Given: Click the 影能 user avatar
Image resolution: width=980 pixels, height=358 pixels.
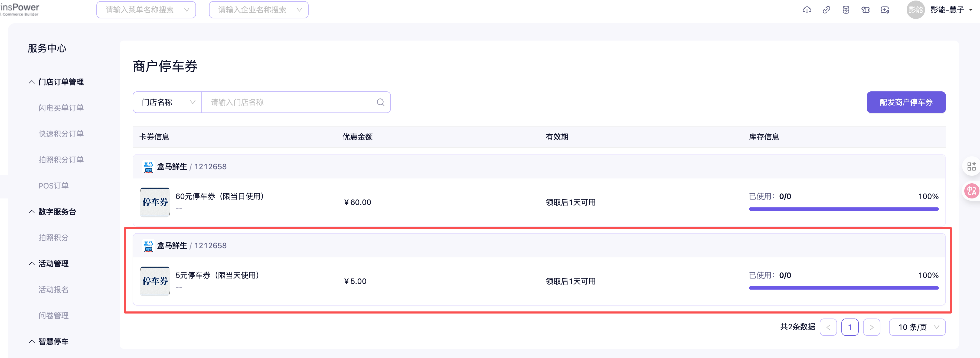Looking at the screenshot, I should pyautogui.click(x=915, y=10).
